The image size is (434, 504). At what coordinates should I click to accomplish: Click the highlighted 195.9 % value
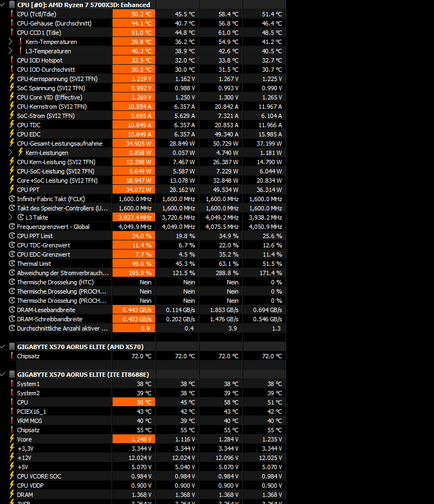[x=134, y=273]
